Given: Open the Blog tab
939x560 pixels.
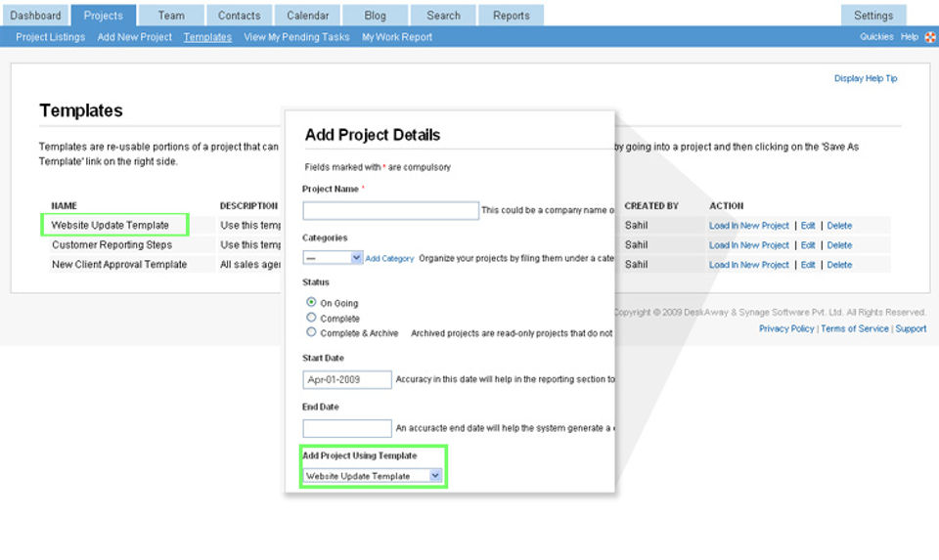Looking at the screenshot, I should pyautogui.click(x=375, y=16).
